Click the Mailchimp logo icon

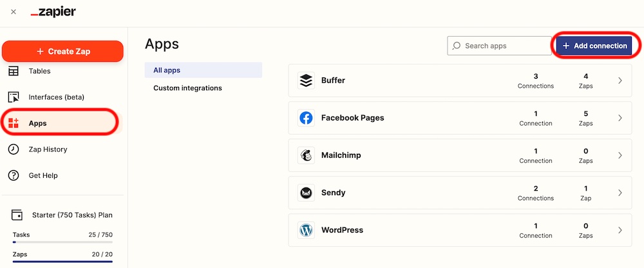[306, 155]
